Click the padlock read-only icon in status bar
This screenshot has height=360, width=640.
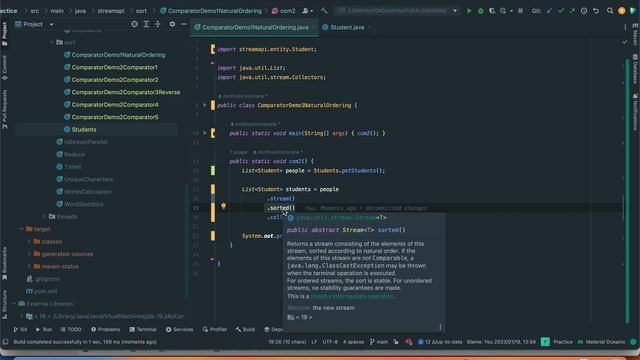tap(396, 342)
